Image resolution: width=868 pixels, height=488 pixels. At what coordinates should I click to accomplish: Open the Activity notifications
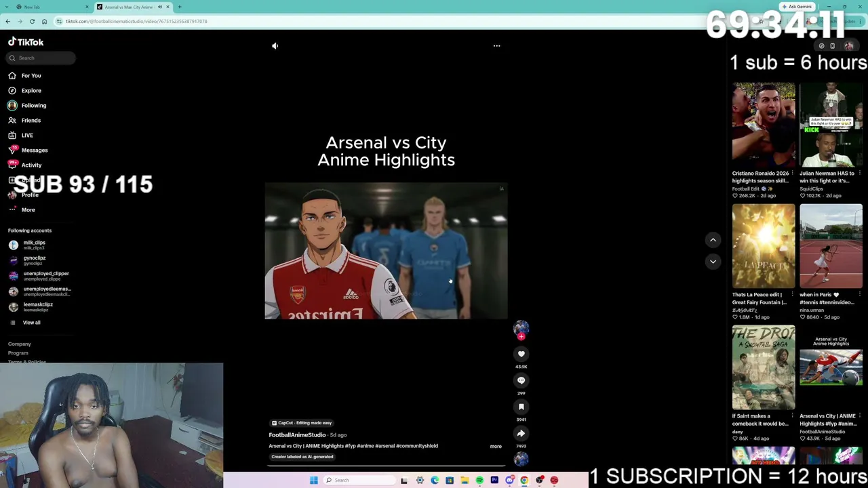(x=25, y=165)
